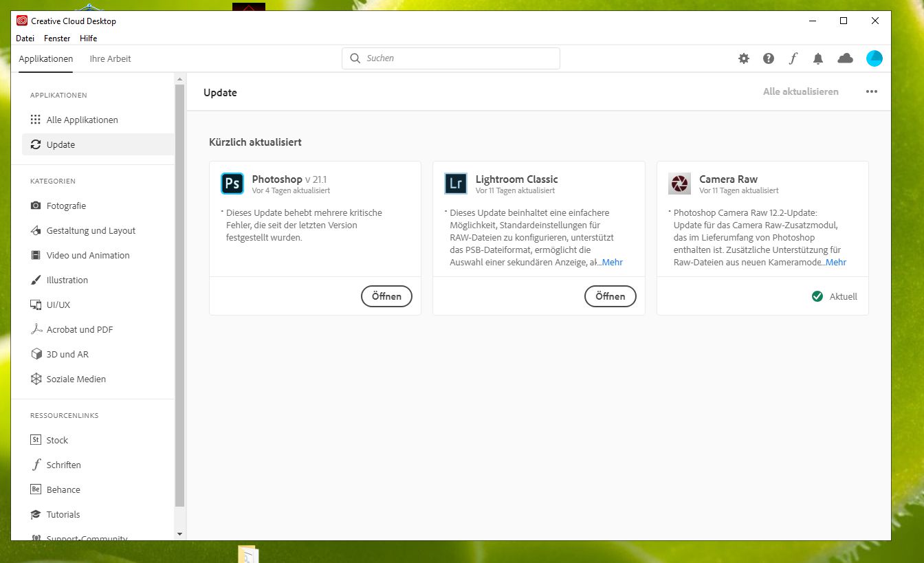
Task: Click the Soziale Medien icon
Action: coord(36,379)
